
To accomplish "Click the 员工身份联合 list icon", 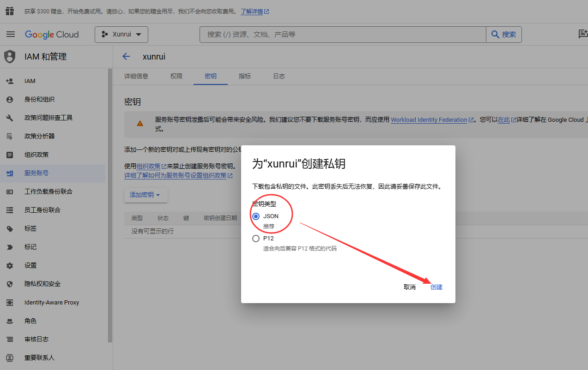I will [10, 210].
